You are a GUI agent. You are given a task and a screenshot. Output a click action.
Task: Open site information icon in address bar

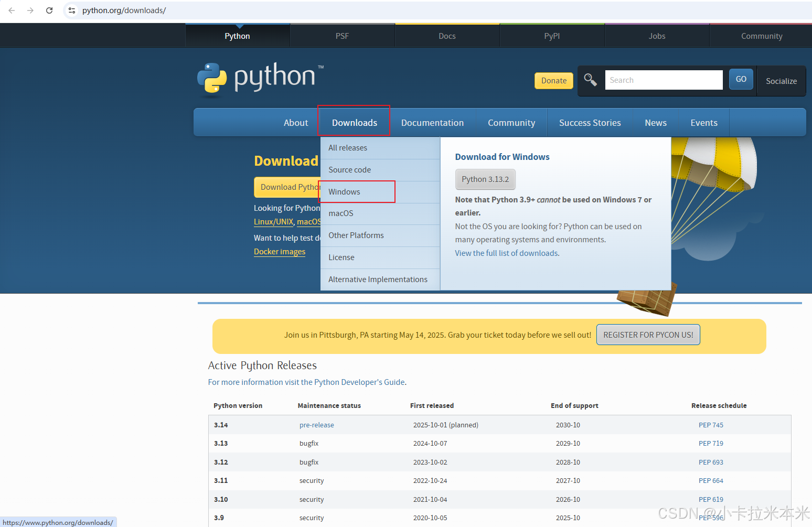pyautogui.click(x=72, y=10)
